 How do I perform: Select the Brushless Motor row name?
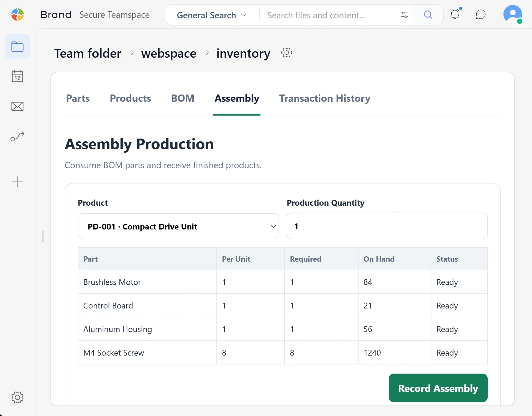pyautogui.click(x=112, y=282)
